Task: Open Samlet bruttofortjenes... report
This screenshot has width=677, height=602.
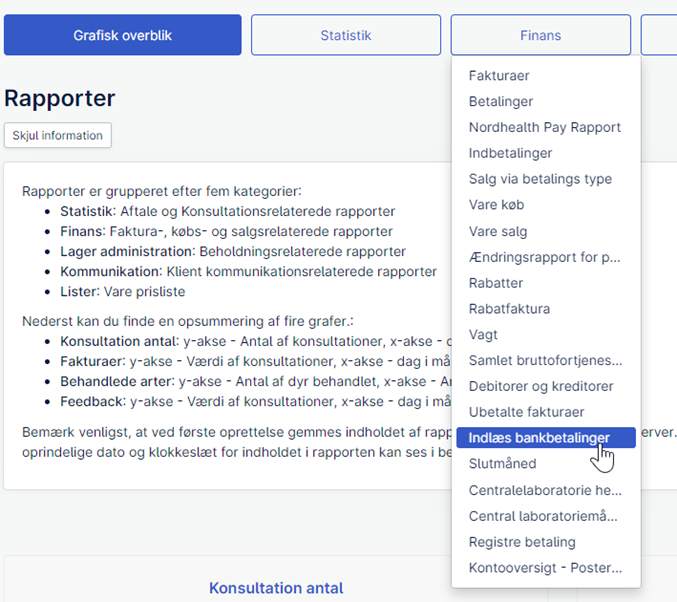Action: [545, 361]
